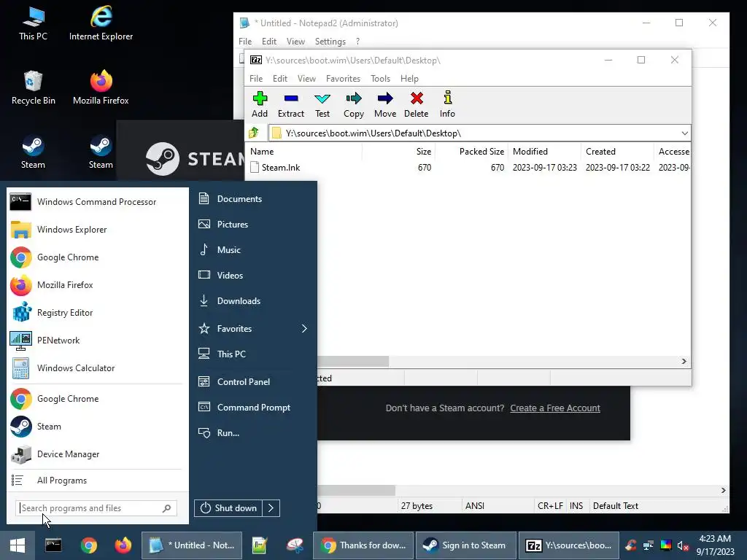Screen dimensions: 747x560
Task: Click the Extract icon in 7-Zip
Action: pos(290,104)
